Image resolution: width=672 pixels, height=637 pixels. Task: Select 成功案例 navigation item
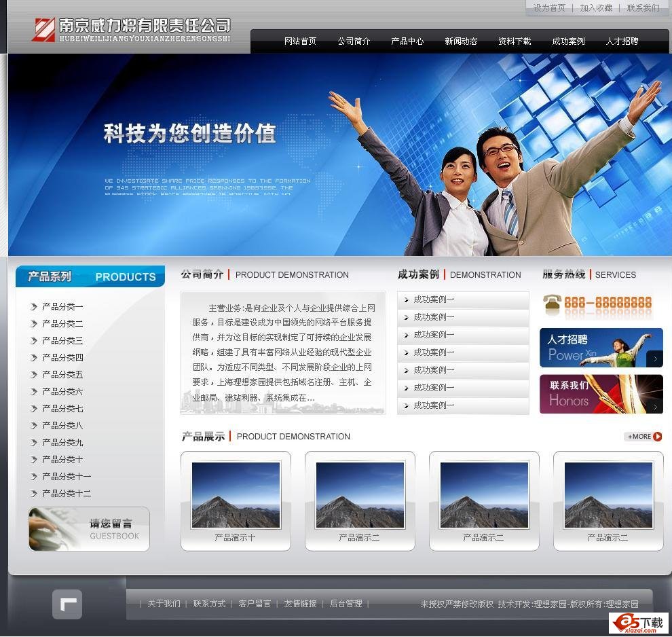coord(568,41)
